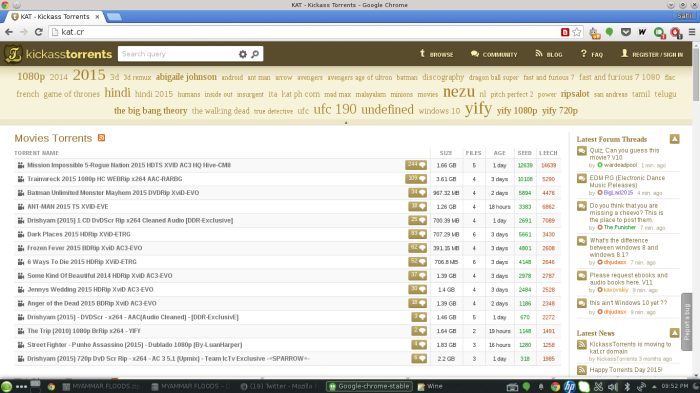Click the big bang theory tag
700x393 pixels.
150,111
